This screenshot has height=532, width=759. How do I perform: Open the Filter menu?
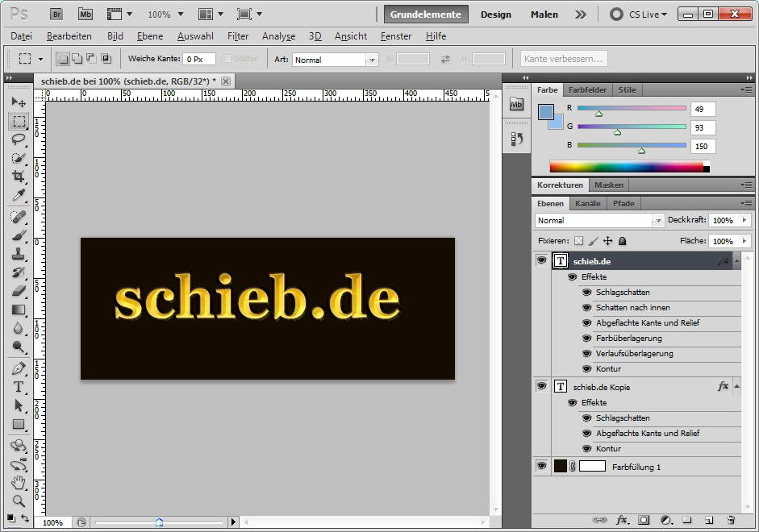click(238, 36)
